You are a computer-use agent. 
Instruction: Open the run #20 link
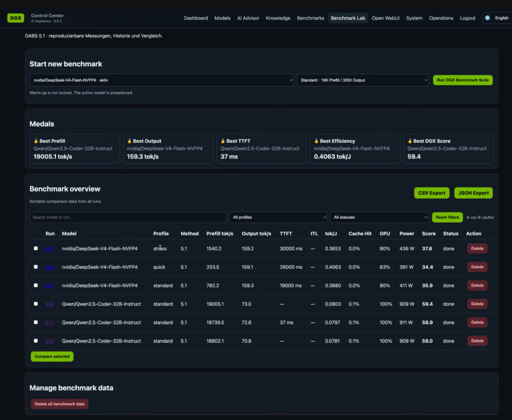tap(49, 267)
